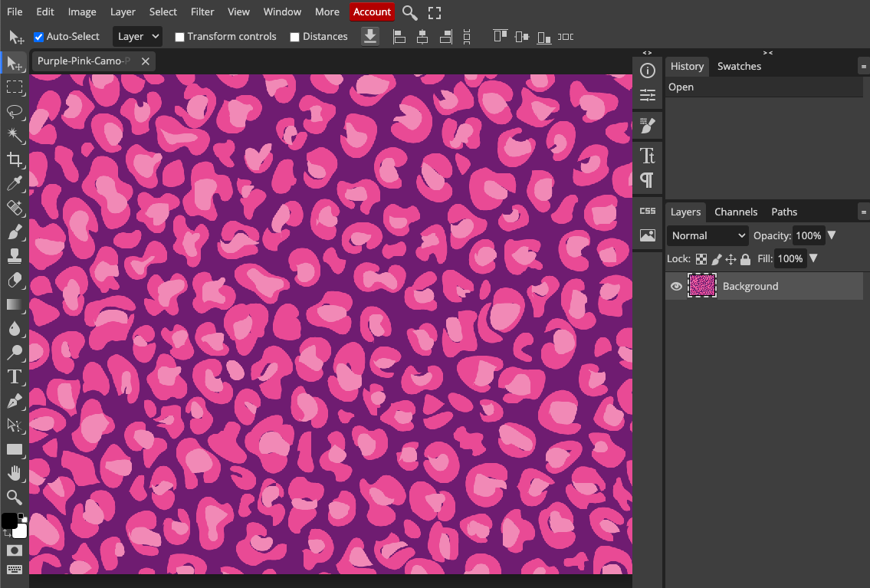
Task: Switch to the Paths tab
Action: pos(784,212)
